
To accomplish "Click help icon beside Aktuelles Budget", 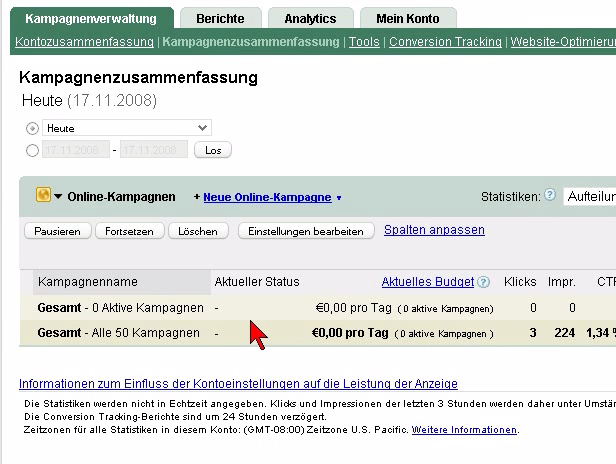I will click(484, 282).
